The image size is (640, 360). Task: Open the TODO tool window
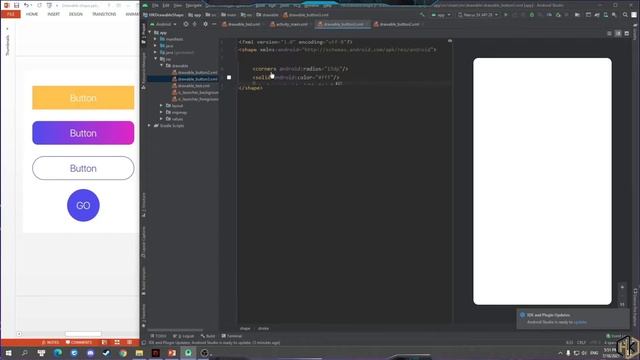coord(158,336)
